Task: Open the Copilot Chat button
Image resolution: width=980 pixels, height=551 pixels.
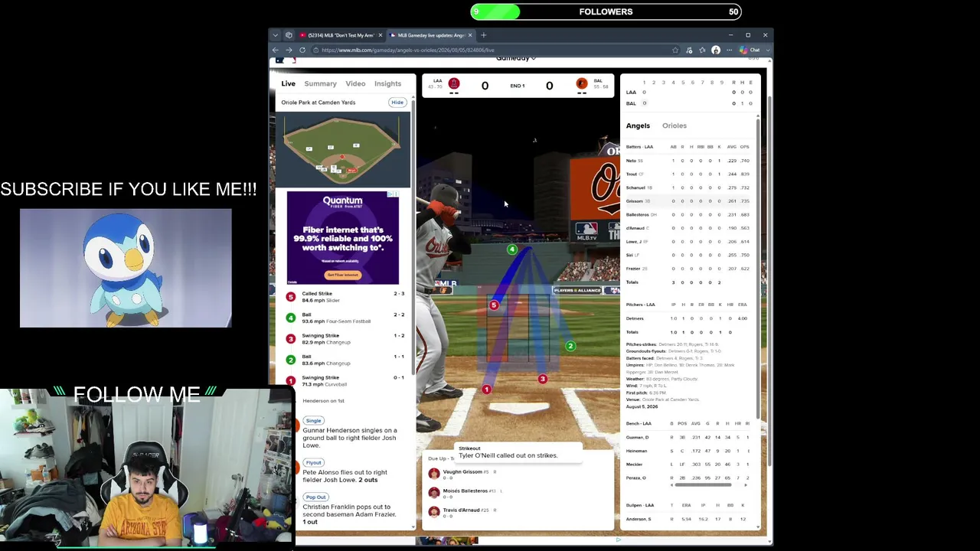Action: [750, 51]
